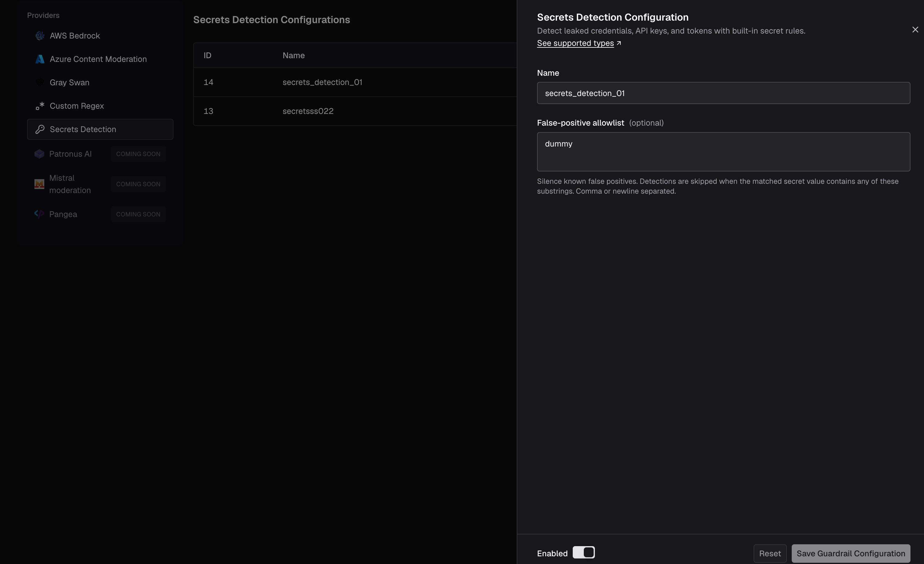924x564 pixels.
Task: Click the ID column header
Action: click(x=207, y=55)
